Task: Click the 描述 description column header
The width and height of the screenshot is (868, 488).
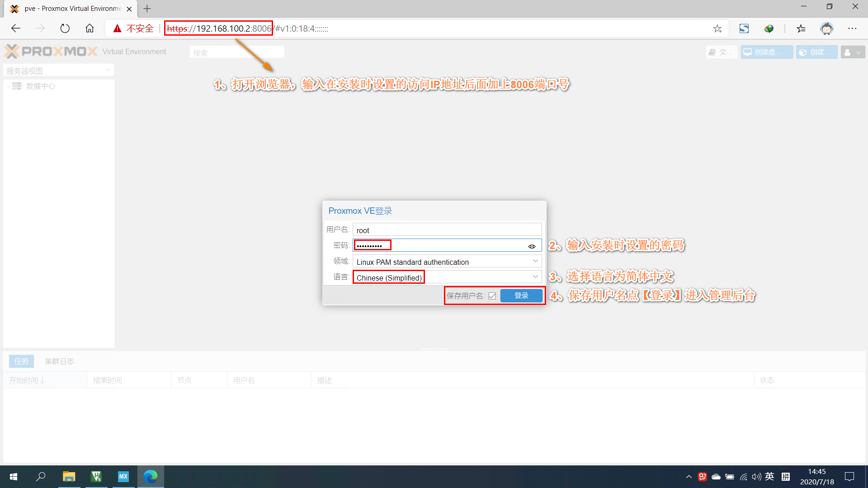Action: (x=532, y=380)
